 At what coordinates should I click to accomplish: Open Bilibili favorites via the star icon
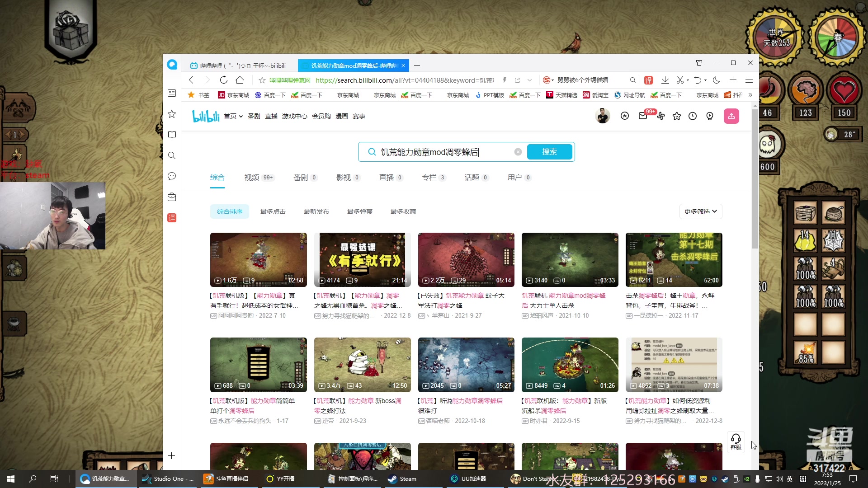pyautogui.click(x=677, y=116)
